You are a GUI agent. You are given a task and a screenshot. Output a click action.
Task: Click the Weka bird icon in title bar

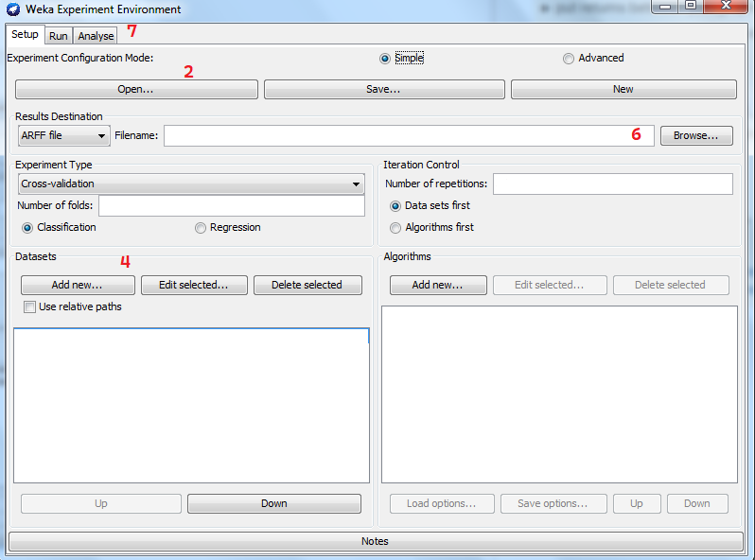13,9
